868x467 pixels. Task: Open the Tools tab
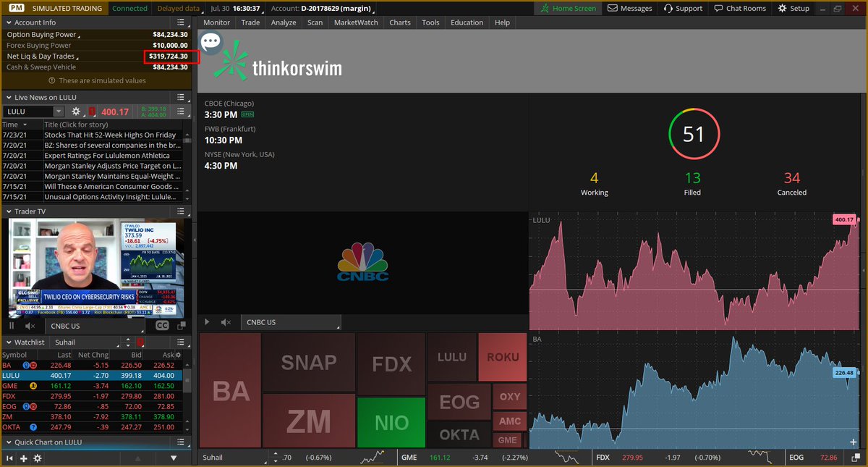tap(430, 22)
